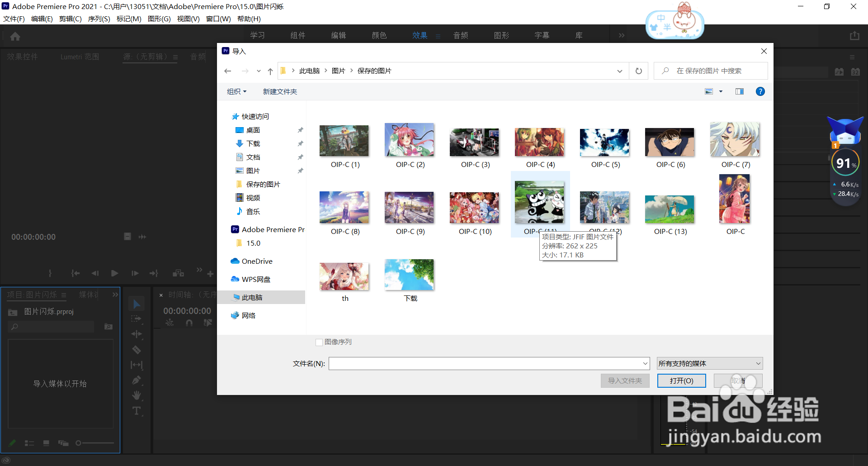Refresh the 保存的图片 folder view
The width and height of the screenshot is (868, 466).
click(x=639, y=71)
